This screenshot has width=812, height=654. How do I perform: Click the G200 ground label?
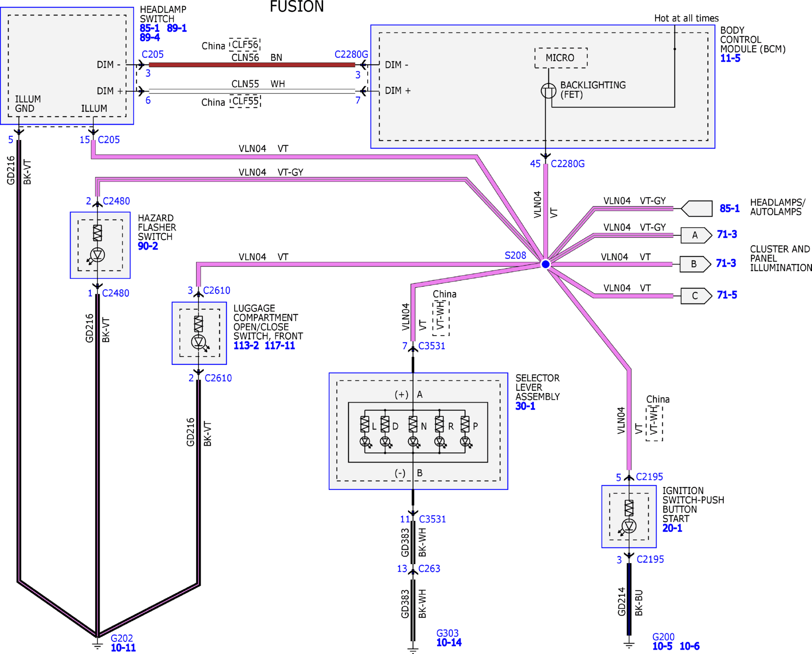[663, 637]
